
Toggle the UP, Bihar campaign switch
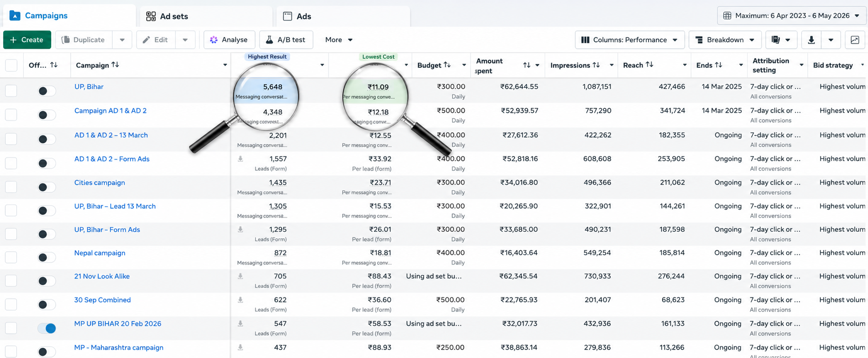coord(46,91)
